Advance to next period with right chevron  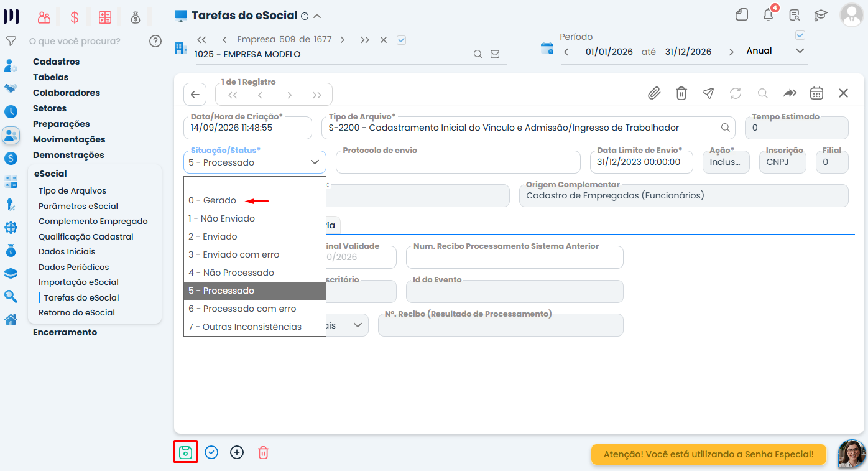[731, 52]
